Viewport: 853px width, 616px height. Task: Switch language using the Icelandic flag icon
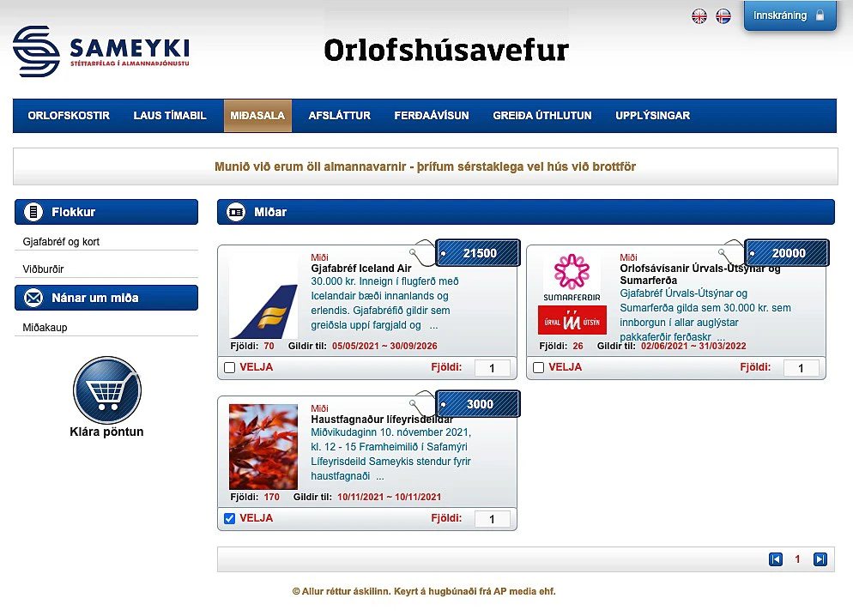[723, 16]
